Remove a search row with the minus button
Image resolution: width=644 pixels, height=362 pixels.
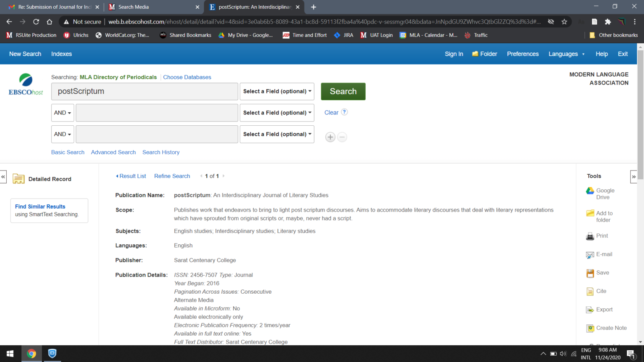(342, 137)
